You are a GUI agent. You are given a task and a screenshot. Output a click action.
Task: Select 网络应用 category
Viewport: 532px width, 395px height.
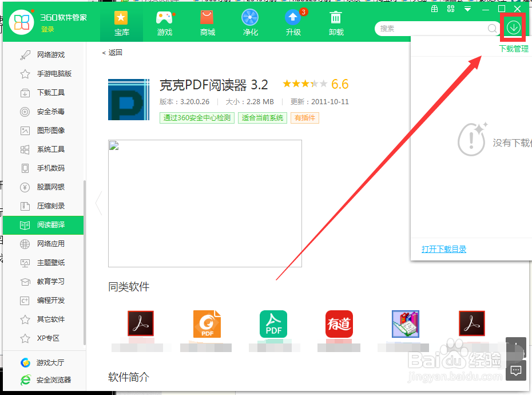click(x=43, y=244)
